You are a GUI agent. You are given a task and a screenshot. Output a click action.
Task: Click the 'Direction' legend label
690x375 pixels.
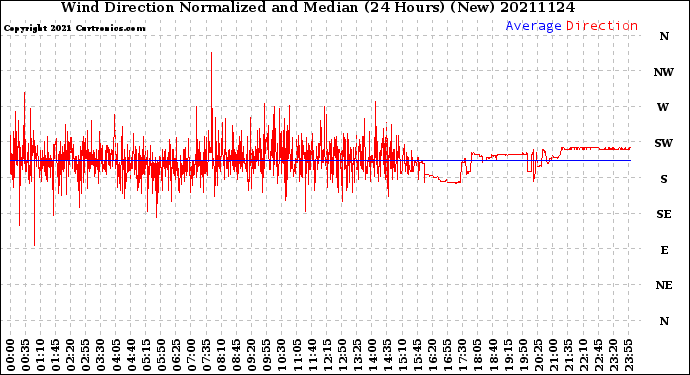click(x=602, y=26)
